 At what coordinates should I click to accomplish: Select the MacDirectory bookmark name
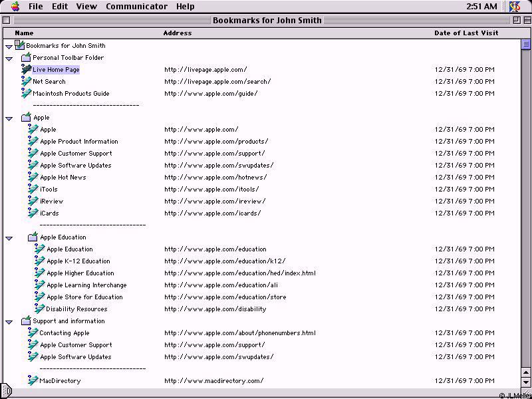(x=60, y=380)
